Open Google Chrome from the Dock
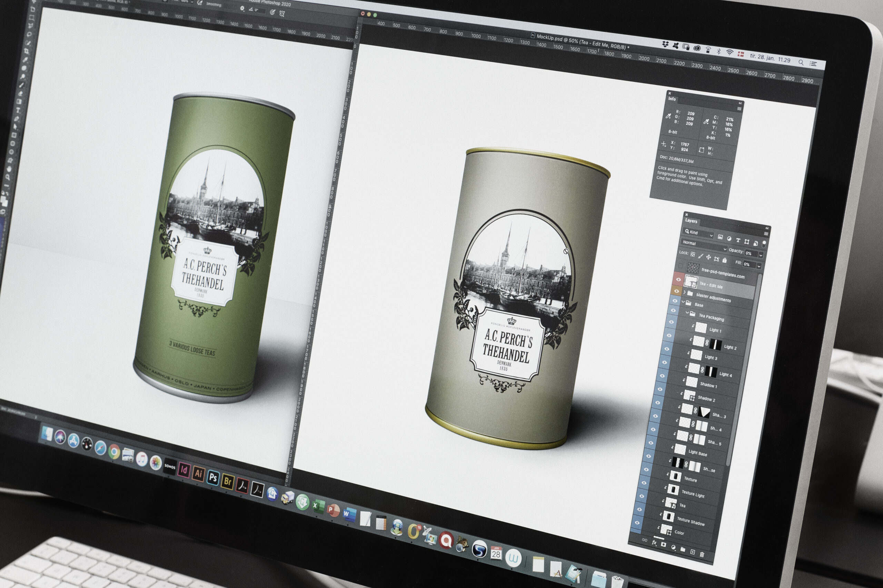Image resolution: width=883 pixels, height=588 pixels. coord(114,452)
